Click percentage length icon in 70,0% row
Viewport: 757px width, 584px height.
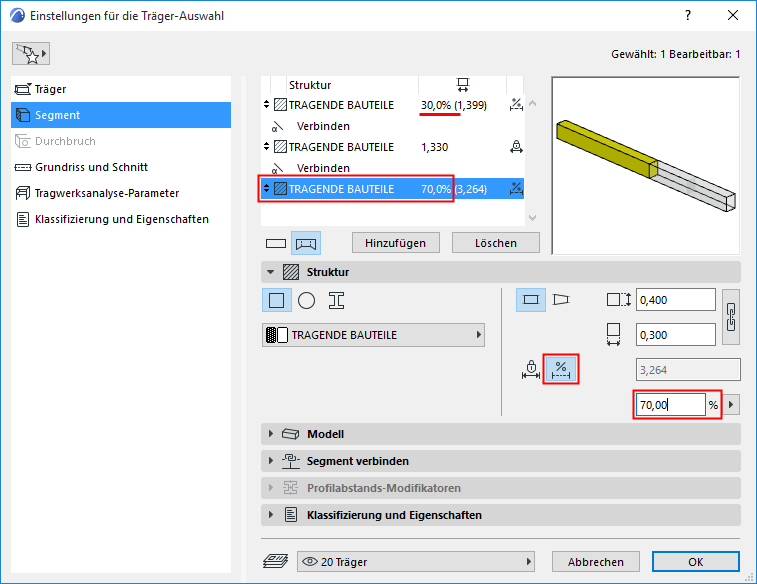tap(516, 189)
